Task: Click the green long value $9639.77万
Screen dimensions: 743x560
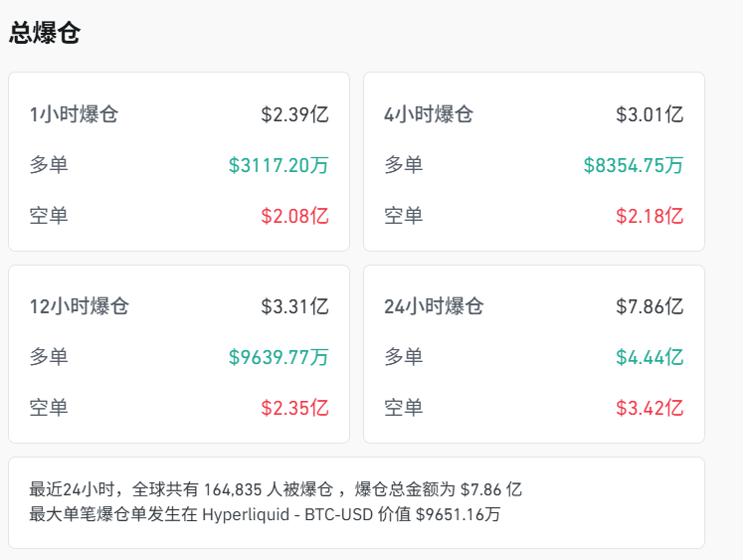Action: [x=279, y=357]
